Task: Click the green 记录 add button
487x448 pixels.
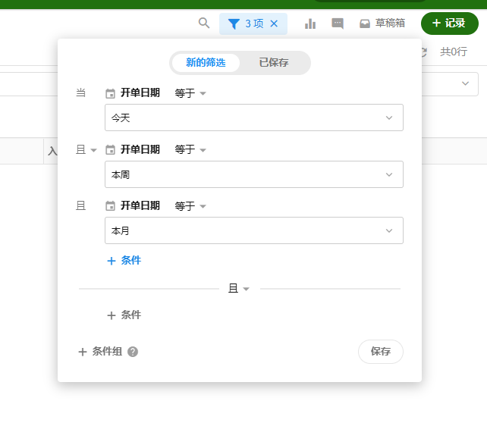Action: (449, 23)
